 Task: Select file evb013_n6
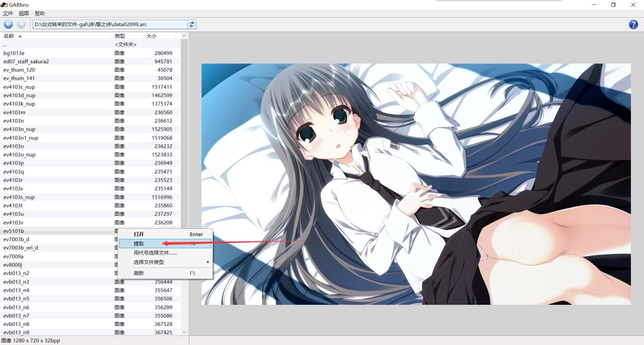click(x=90, y=307)
